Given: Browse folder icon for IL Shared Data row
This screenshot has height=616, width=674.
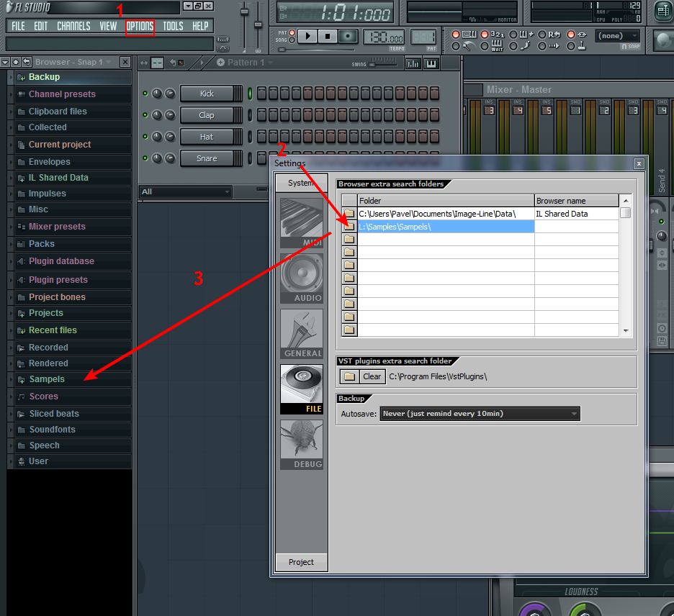Looking at the screenshot, I should [349, 214].
